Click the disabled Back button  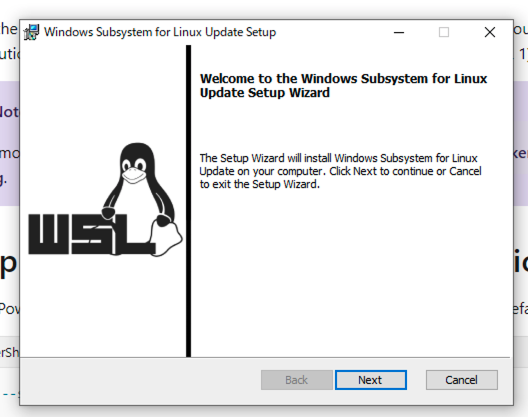(x=297, y=380)
